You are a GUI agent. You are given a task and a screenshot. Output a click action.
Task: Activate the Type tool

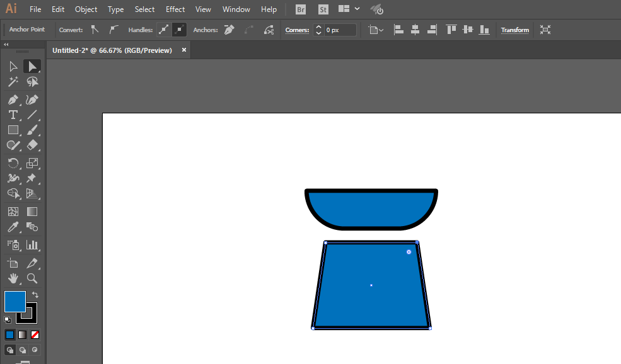click(13, 115)
